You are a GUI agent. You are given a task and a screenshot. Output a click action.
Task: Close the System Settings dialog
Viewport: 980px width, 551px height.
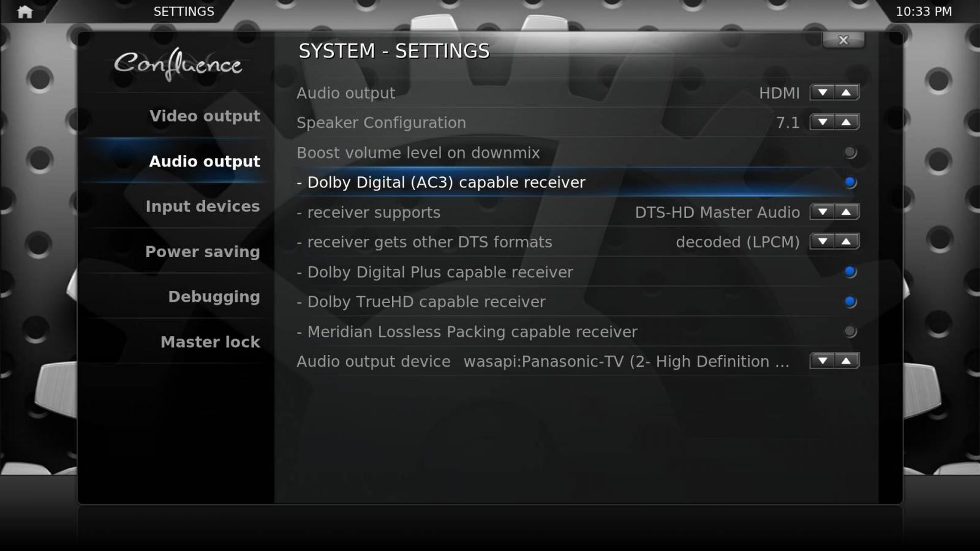click(x=843, y=40)
